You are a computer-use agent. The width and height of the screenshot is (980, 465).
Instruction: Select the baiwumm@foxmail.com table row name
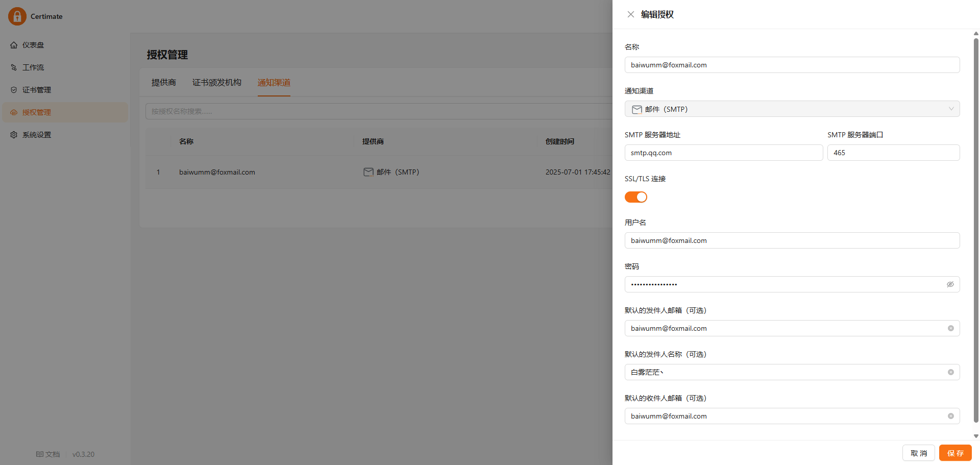217,172
